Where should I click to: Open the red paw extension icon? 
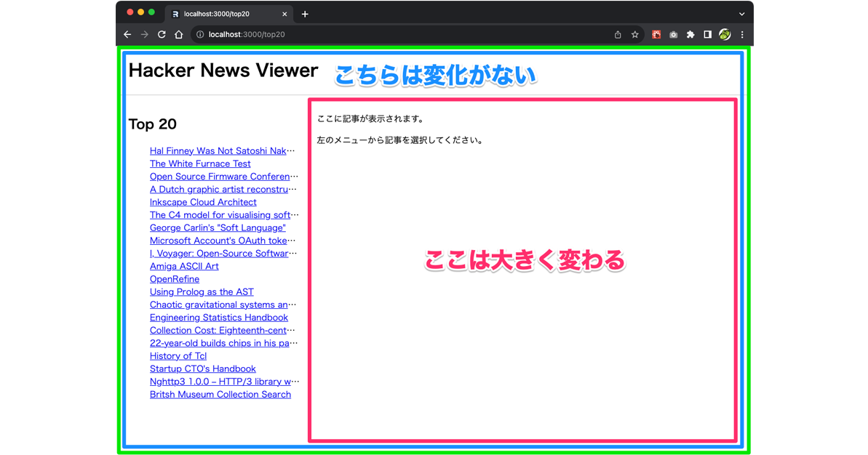click(656, 33)
